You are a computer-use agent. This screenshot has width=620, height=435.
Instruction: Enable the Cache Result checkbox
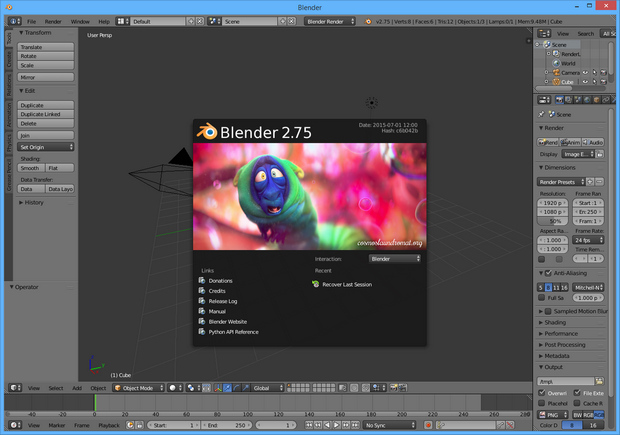tap(577, 403)
